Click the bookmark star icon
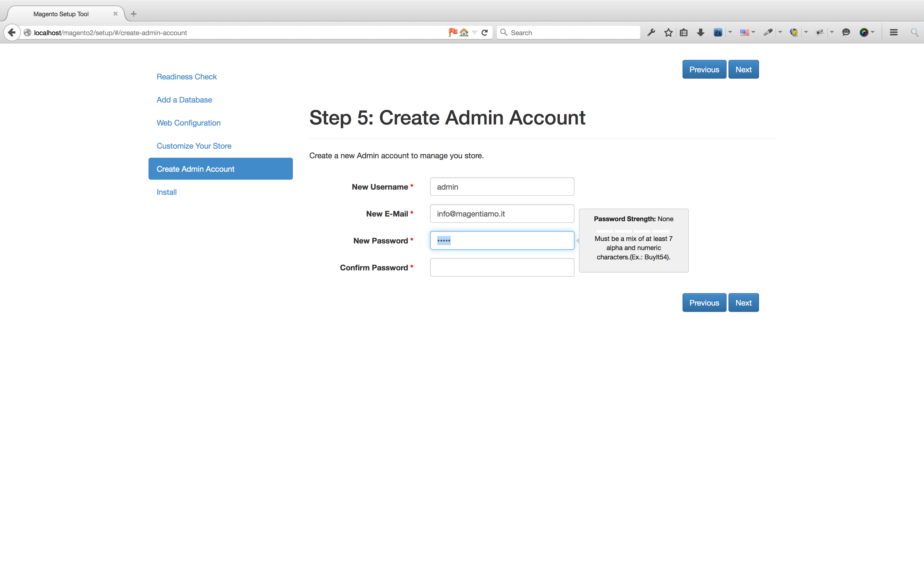Image resolution: width=924 pixels, height=577 pixels. pos(668,32)
